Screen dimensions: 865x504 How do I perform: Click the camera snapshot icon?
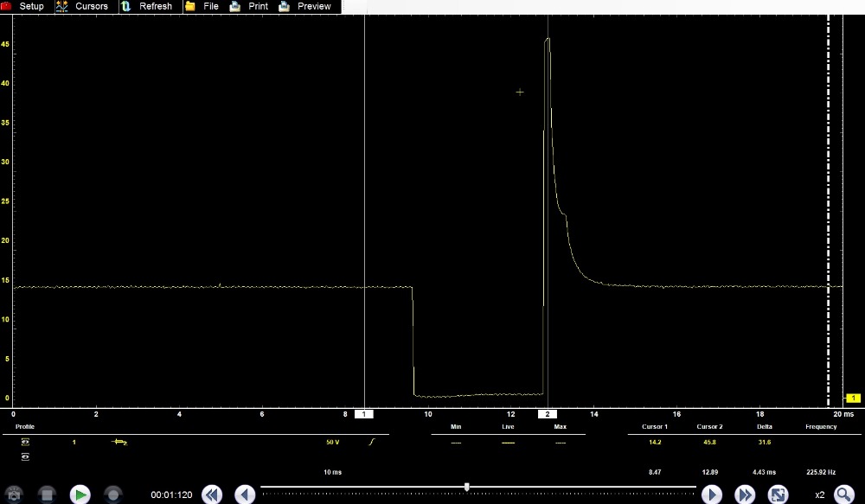(x=15, y=494)
